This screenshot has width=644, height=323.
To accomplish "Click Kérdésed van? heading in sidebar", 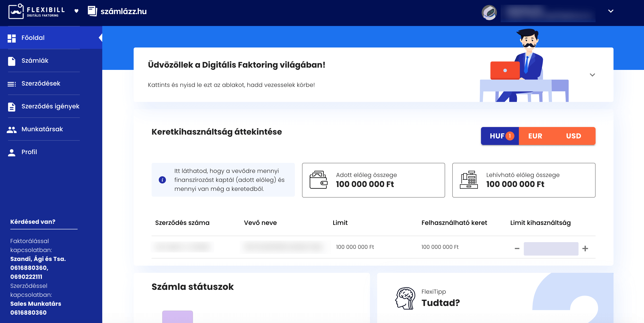I will [33, 222].
